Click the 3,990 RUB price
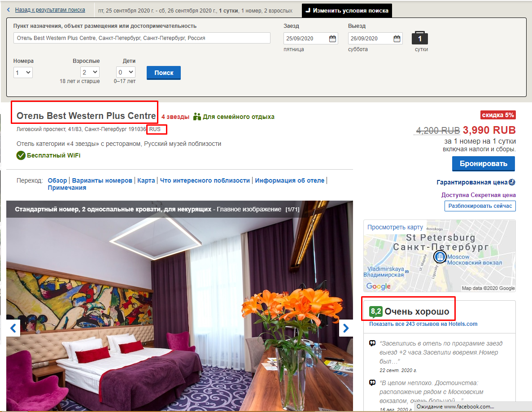 pos(489,130)
